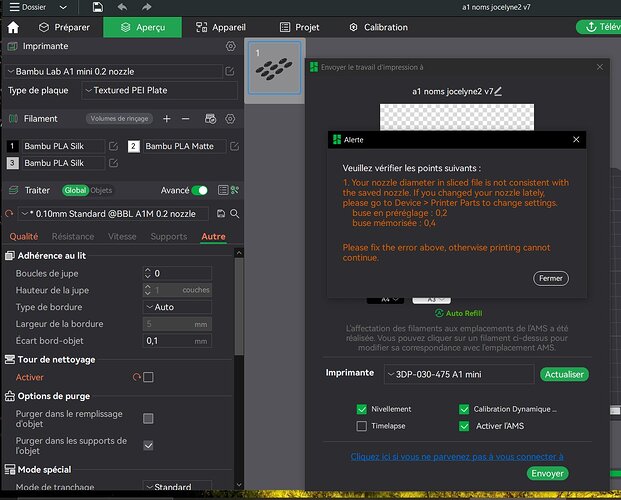Viewport: 621px width, 500px height.
Task: Click the connection help link
Action: tap(457, 457)
